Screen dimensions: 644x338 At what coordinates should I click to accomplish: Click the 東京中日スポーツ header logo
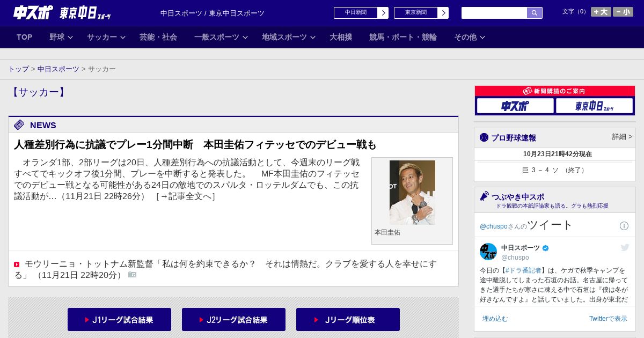click(85, 13)
